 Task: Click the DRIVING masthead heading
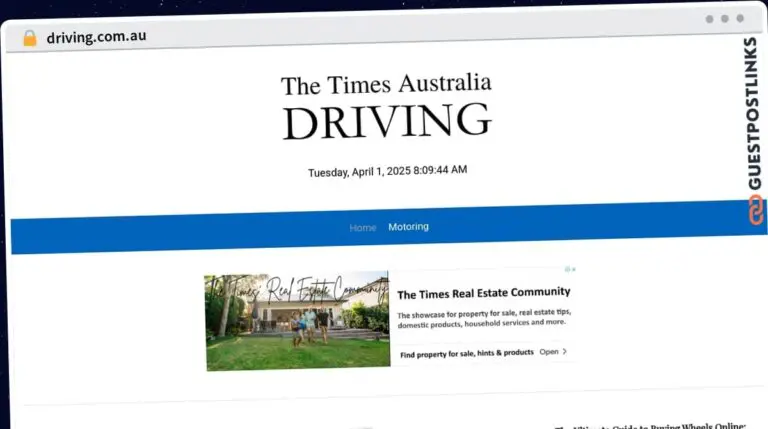[x=386, y=122]
